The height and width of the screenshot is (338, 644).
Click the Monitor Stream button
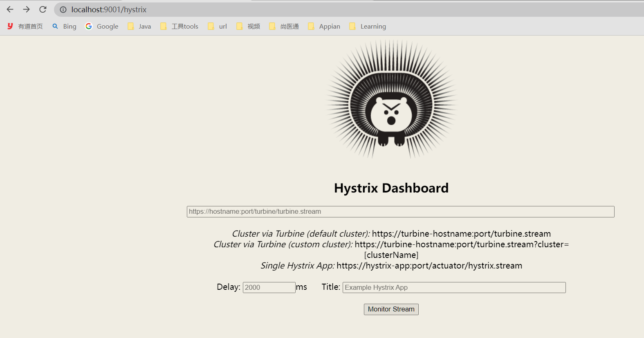[391, 309]
